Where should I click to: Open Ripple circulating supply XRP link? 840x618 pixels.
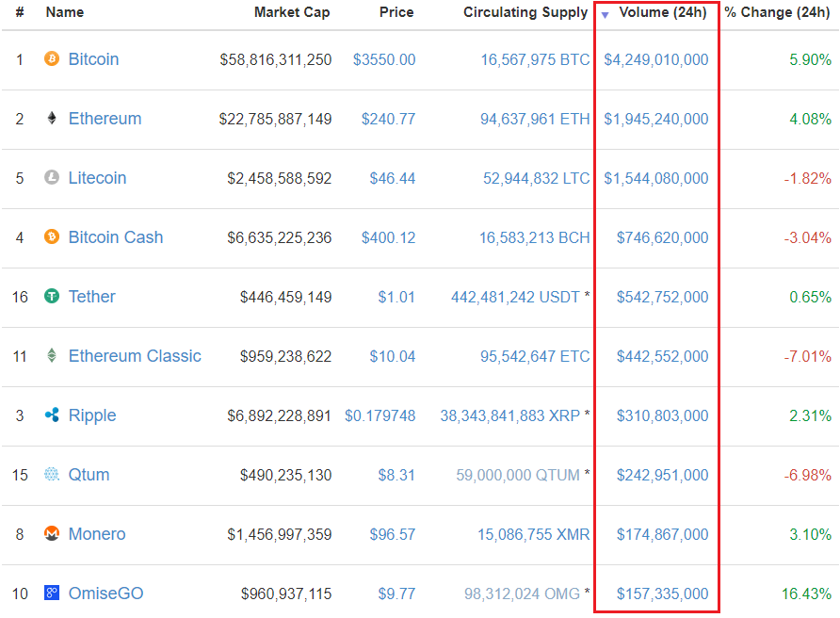pyautogui.click(x=509, y=415)
